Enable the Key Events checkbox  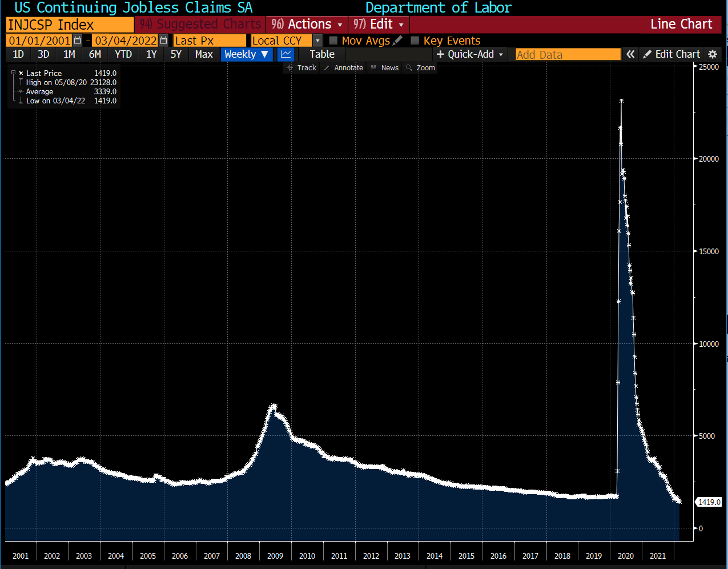coord(415,41)
